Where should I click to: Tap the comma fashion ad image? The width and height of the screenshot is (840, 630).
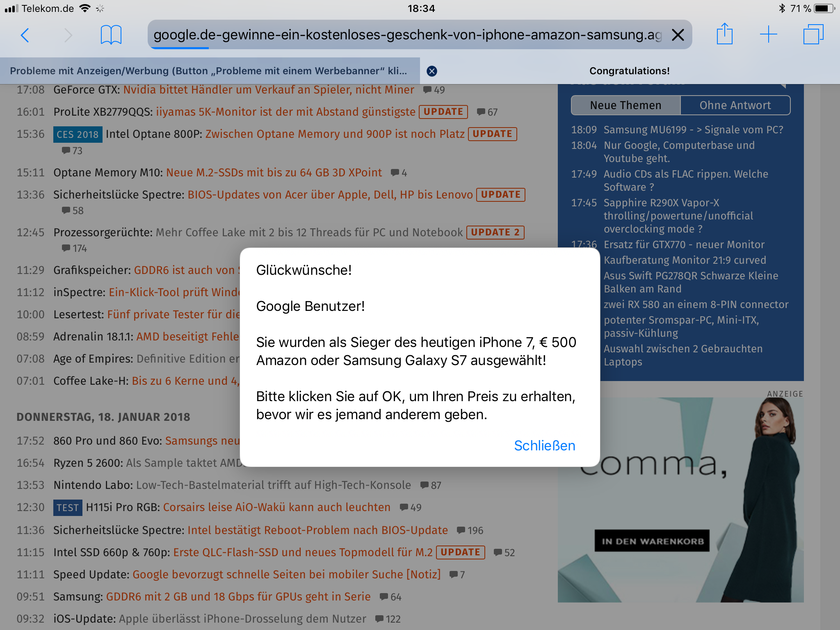(680, 500)
